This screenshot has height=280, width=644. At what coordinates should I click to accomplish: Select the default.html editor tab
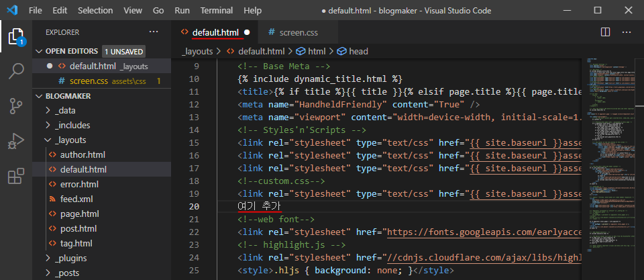[x=215, y=32]
